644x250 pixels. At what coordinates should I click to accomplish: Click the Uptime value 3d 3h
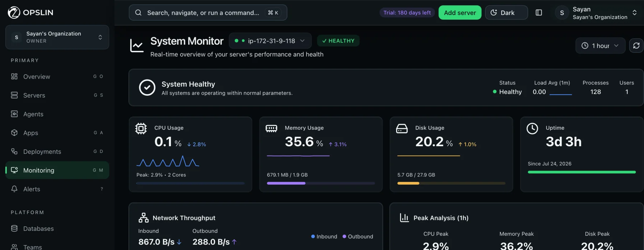coord(563,142)
